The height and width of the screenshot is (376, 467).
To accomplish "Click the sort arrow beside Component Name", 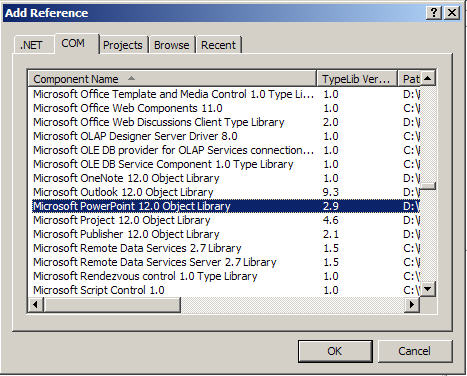I will pyautogui.click(x=131, y=78).
